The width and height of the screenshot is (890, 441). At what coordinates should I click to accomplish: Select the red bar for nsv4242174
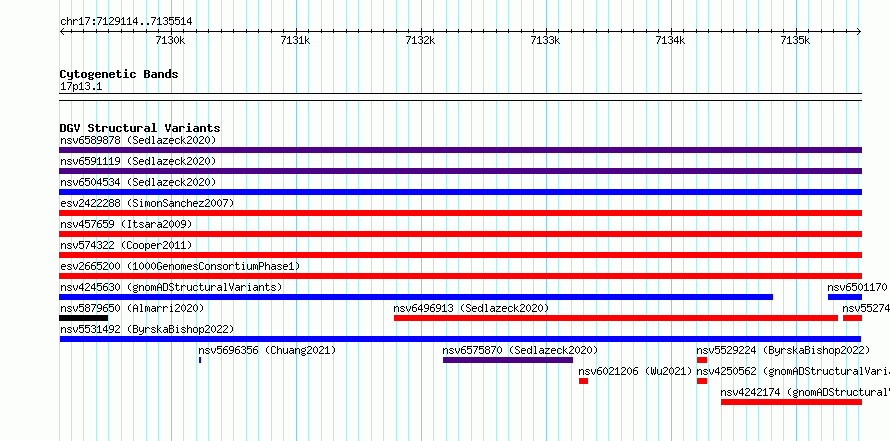click(x=791, y=402)
